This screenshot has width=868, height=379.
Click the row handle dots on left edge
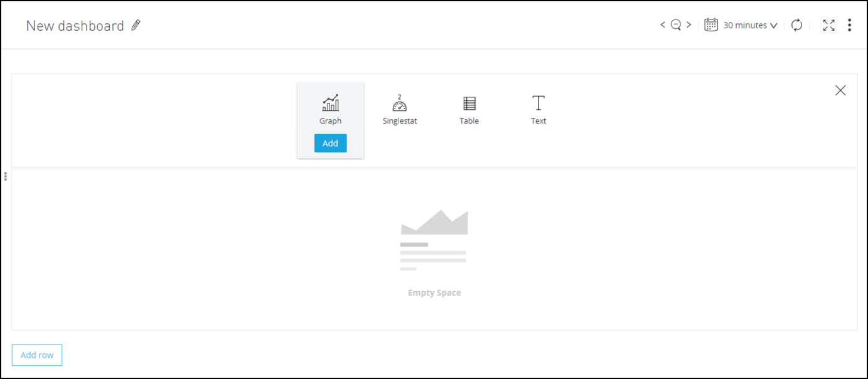6,176
